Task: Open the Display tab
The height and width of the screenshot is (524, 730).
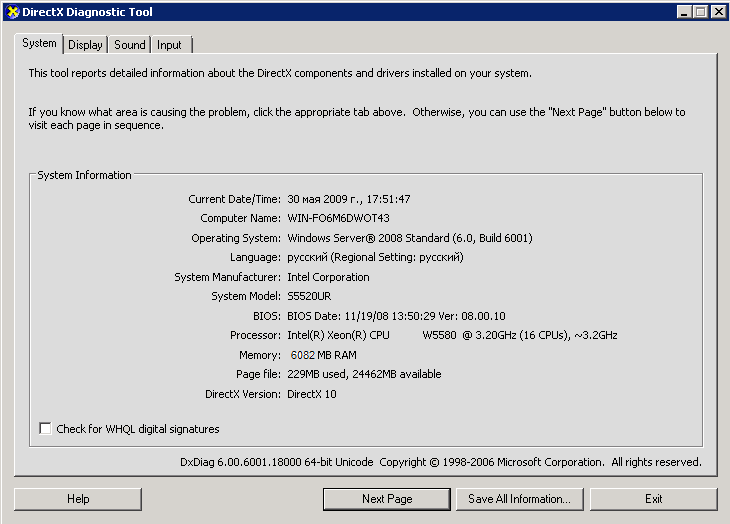Action: (85, 45)
